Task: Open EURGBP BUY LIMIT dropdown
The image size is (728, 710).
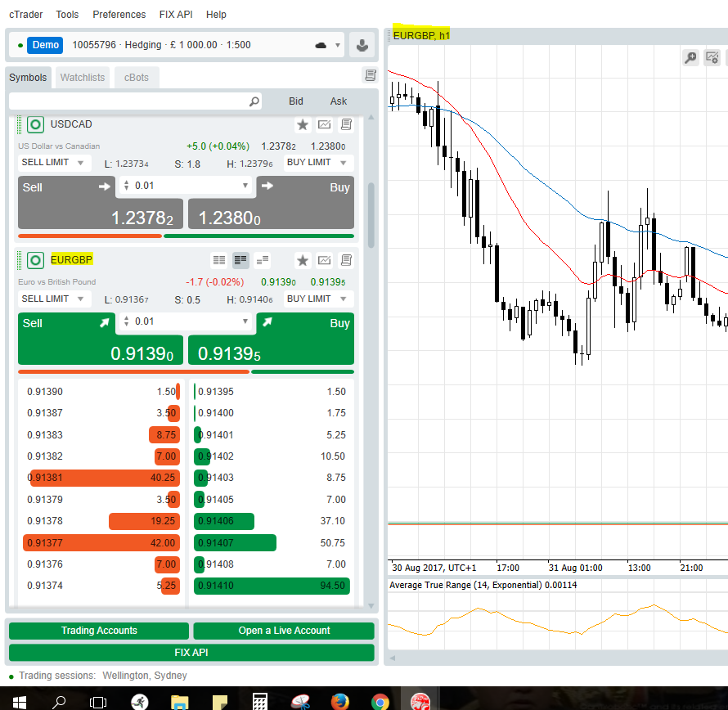Action: (318, 299)
